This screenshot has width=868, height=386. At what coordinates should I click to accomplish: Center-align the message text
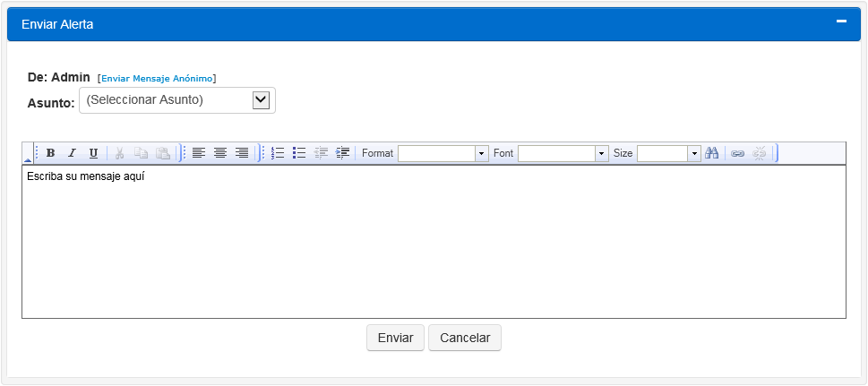(x=220, y=153)
